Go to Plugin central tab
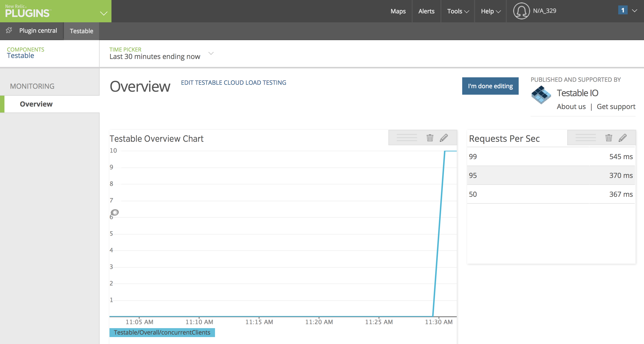Image resolution: width=644 pixels, height=344 pixels. coord(38,30)
